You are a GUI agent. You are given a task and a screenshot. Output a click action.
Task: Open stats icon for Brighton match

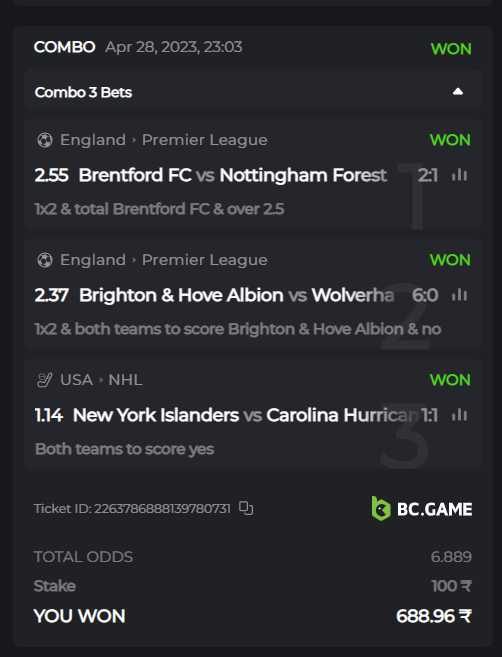coord(459,295)
